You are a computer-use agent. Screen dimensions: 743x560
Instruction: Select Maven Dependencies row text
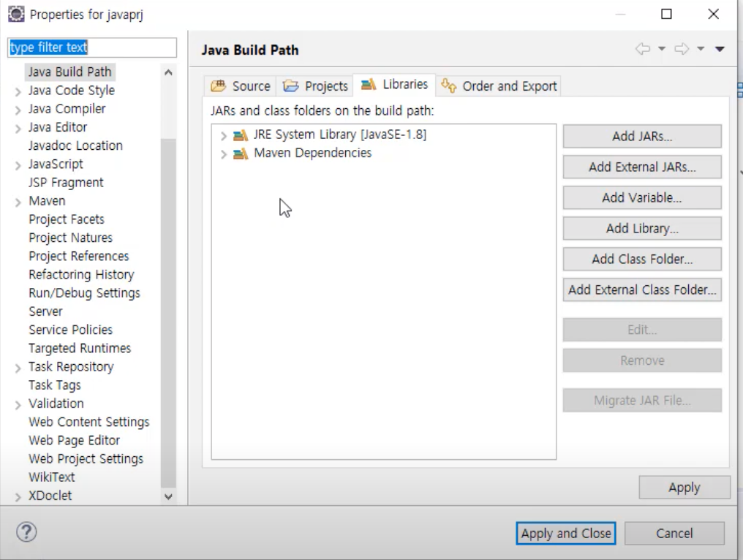pos(313,153)
